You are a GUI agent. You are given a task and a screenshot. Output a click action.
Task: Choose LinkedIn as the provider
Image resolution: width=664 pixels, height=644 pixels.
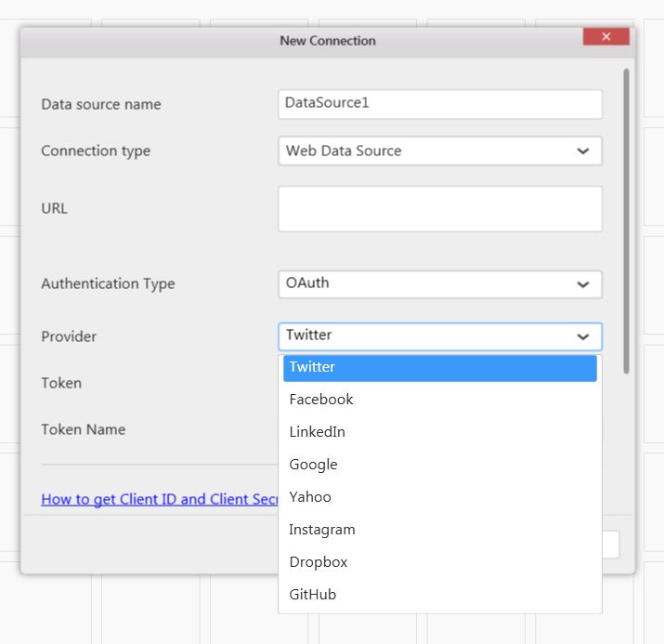pyautogui.click(x=440, y=432)
